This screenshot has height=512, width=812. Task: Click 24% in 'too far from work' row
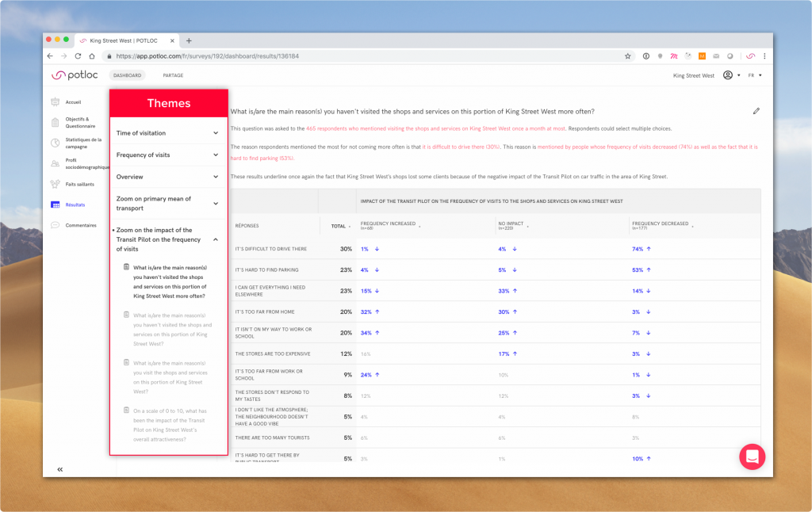(x=366, y=375)
